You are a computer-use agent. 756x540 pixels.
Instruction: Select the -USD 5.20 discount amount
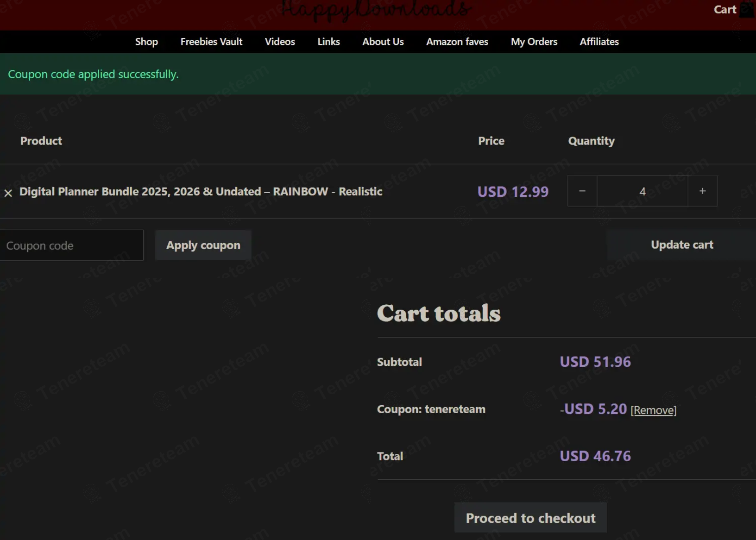point(593,409)
